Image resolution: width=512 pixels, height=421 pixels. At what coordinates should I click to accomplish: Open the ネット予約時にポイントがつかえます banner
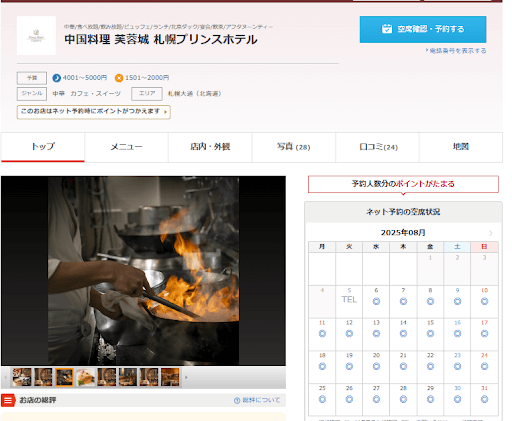(94, 112)
